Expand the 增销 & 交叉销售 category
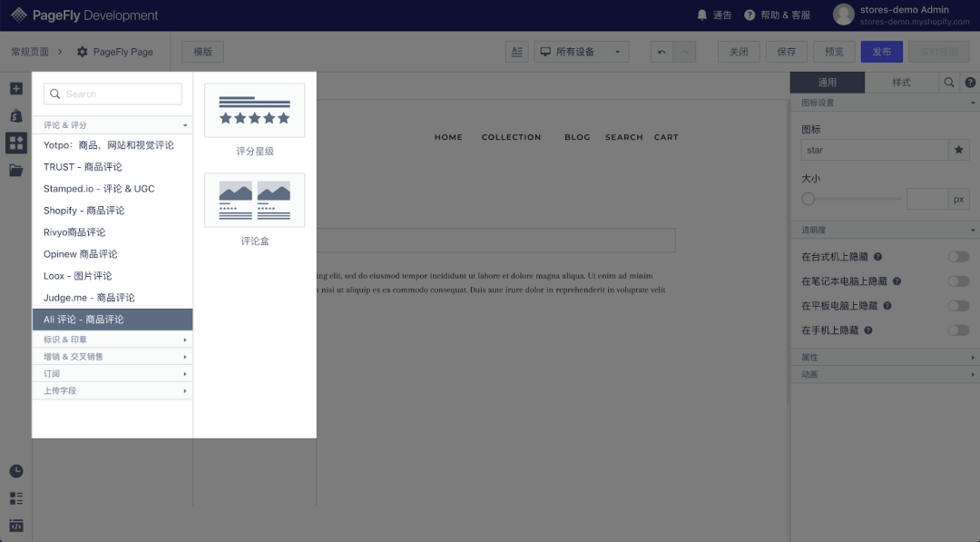Screen dimensions: 980x542 click(113, 356)
